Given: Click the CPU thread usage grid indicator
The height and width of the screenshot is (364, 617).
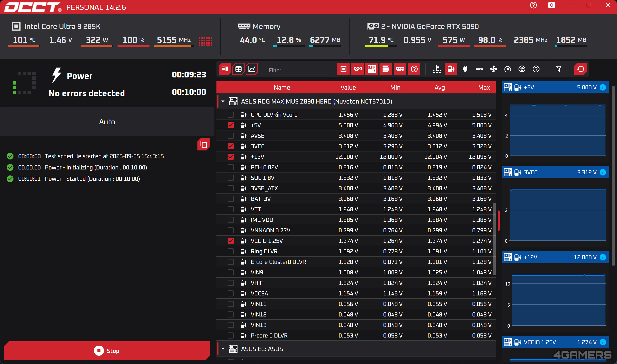Looking at the screenshot, I should 206,41.
